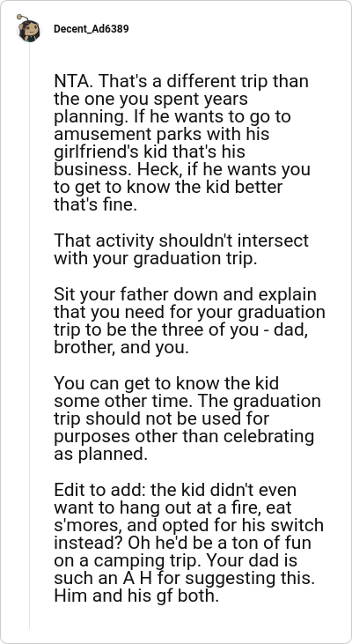Click the closing sentence "Him and his gf both."
The height and width of the screenshot is (644, 352).
click(136, 596)
